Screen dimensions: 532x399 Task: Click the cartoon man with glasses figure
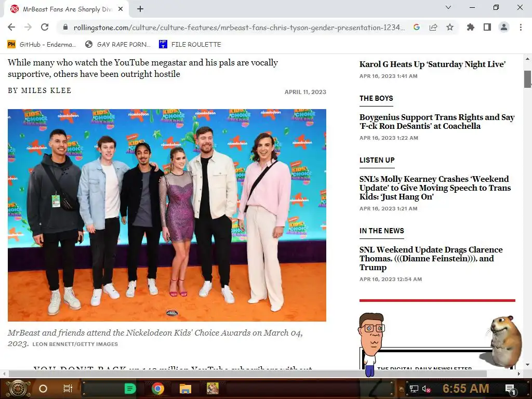click(371, 344)
